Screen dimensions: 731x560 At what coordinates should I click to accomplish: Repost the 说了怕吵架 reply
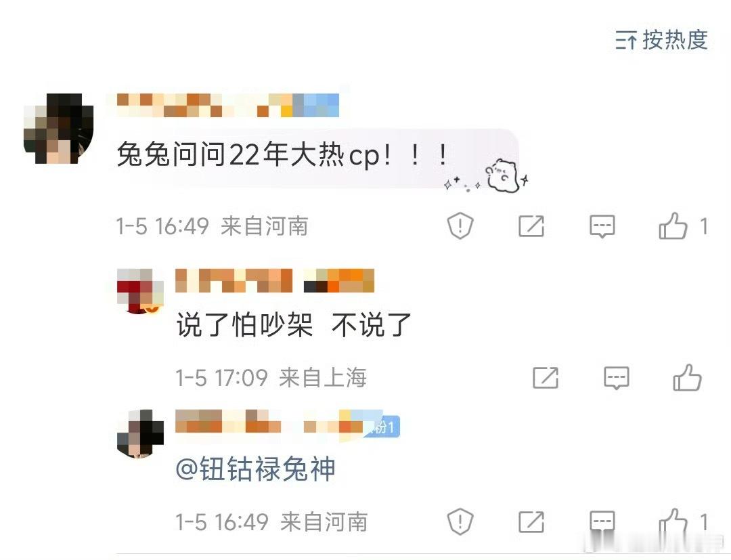click(546, 378)
